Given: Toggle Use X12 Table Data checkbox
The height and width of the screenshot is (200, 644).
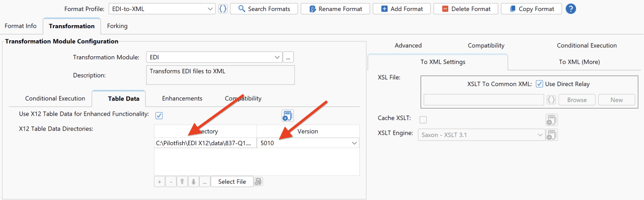Looking at the screenshot, I should (x=159, y=116).
